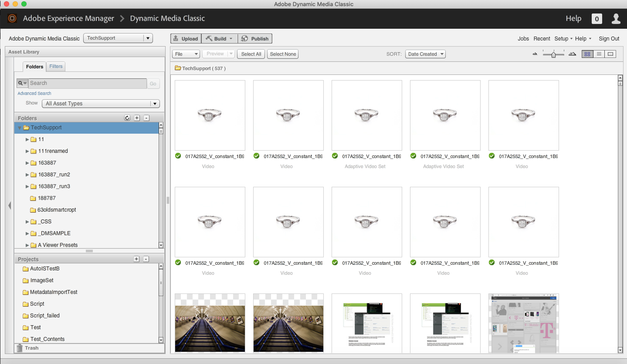
Task: Switch to grid view icon
Action: 587,54
